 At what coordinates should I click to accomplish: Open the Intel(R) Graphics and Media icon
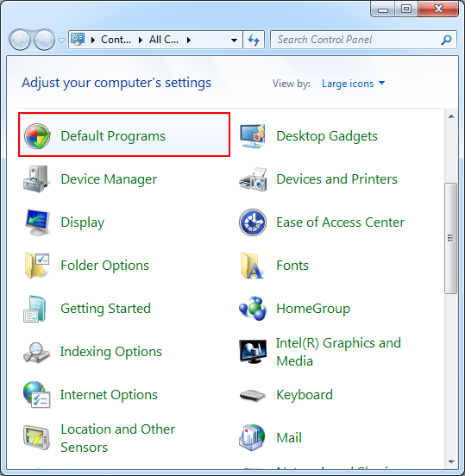click(253, 352)
